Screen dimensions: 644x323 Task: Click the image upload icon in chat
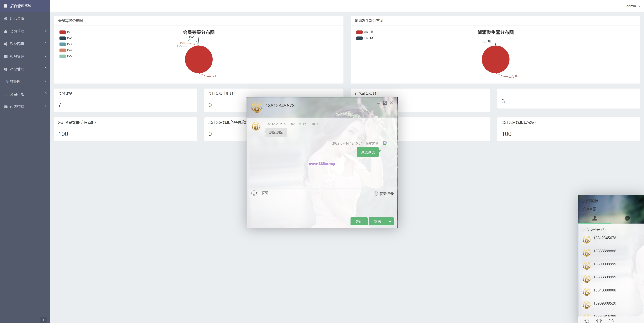[265, 193]
